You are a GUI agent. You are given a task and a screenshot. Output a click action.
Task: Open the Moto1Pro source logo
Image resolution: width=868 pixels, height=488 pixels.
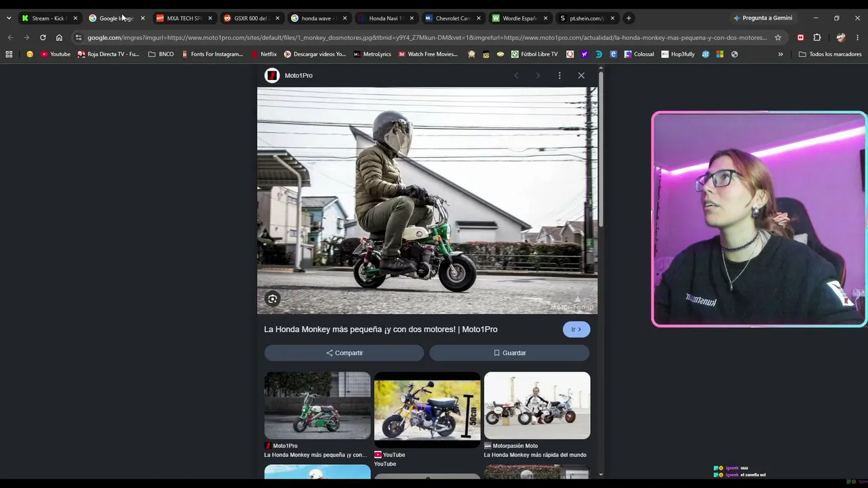click(x=272, y=75)
